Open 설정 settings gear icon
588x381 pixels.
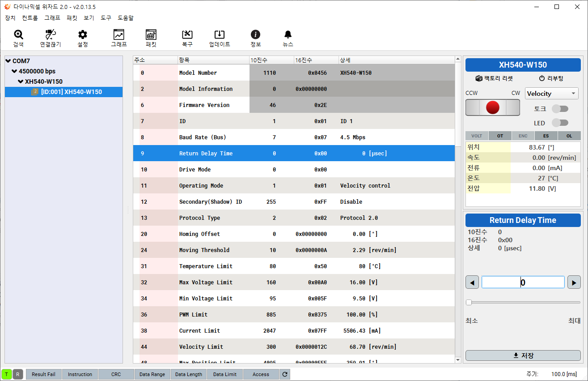pos(83,35)
